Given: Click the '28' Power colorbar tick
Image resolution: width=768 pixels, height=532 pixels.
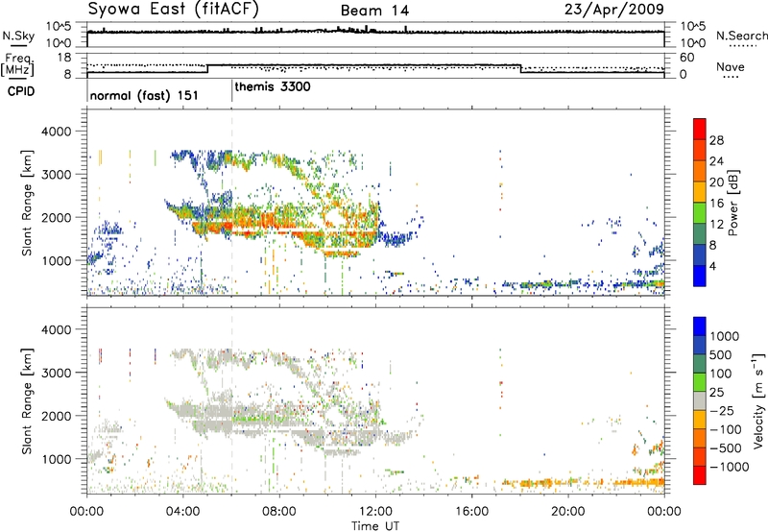Looking at the screenshot, I should (x=716, y=140).
